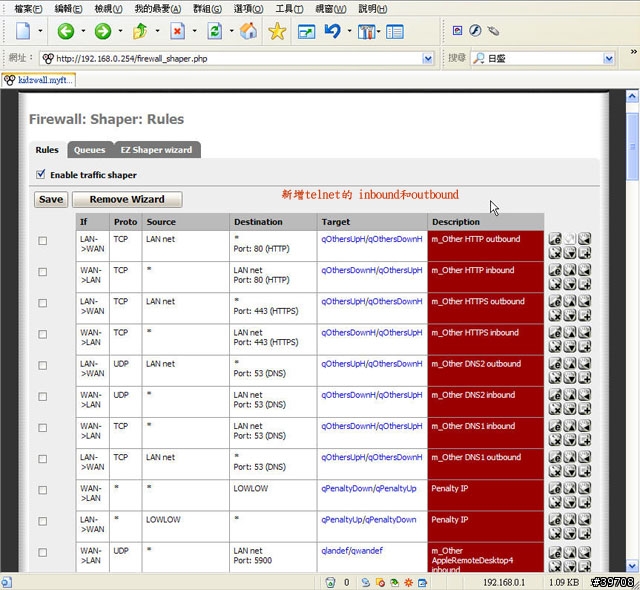640x590 pixels.
Task: Select the m_Other DNS1 inbound rule checkbox
Action: [42, 428]
